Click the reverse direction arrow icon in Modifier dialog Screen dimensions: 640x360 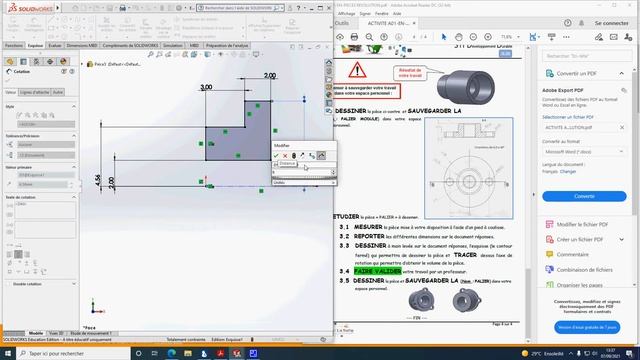pos(302,156)
